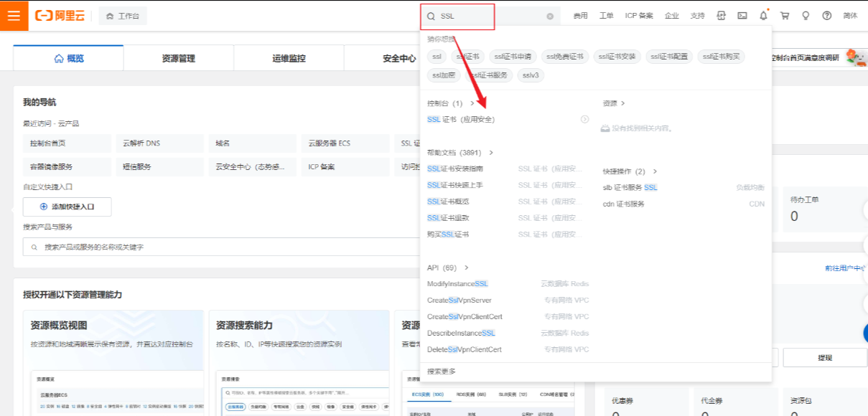Open the 工单 menu
This screenshot has height=416, width=868.
click(606, 16)
